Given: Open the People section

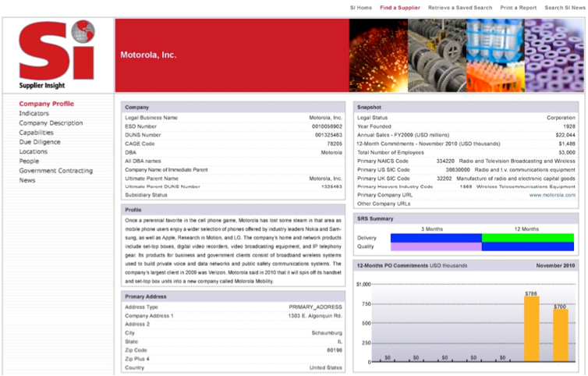Looking at the screenshot, I should click(29, 161).
